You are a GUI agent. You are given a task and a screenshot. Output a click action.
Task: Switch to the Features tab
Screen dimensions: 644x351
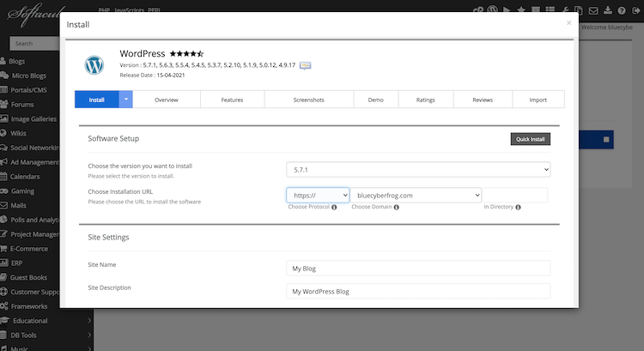[232, 100]
